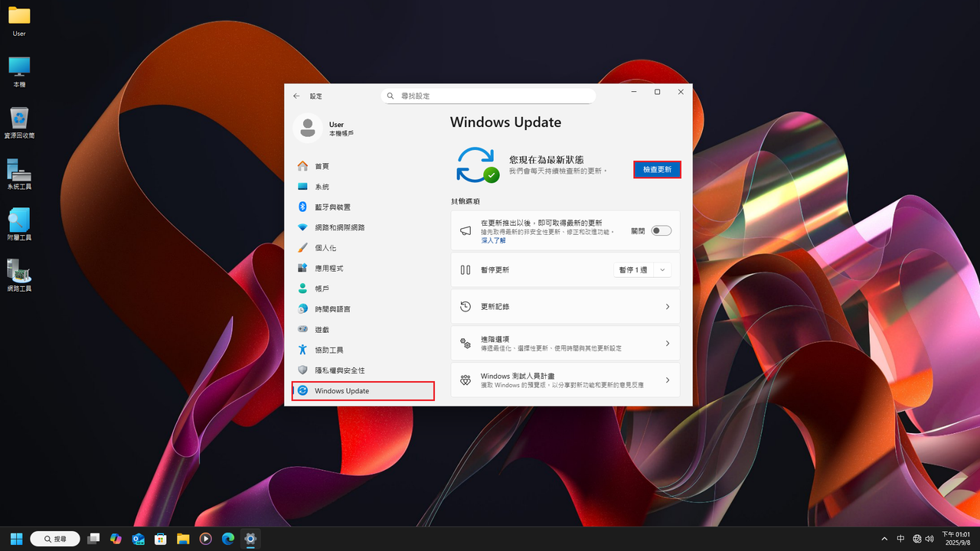The width and height of the screenshot is (980, 551).
Task: Open the User folder on desktop
Action: [x=19, y=22]
